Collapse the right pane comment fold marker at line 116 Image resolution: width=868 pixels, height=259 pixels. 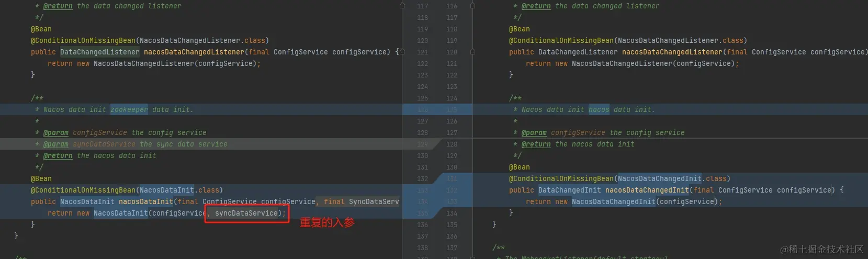[472, 6]
